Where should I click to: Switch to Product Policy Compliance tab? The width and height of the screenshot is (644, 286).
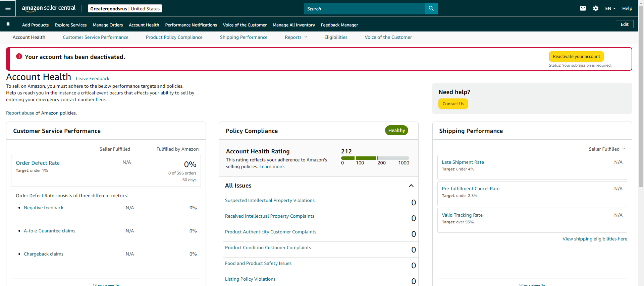174,37
